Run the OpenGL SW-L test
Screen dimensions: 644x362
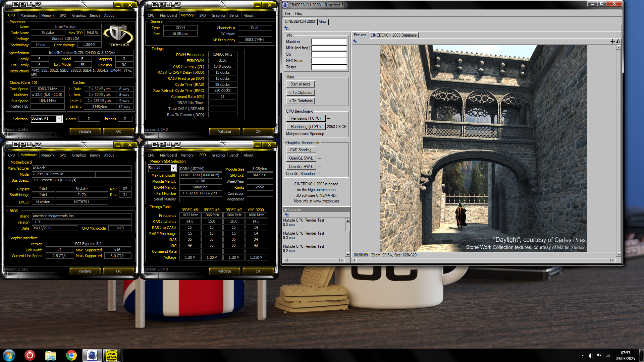301,158
